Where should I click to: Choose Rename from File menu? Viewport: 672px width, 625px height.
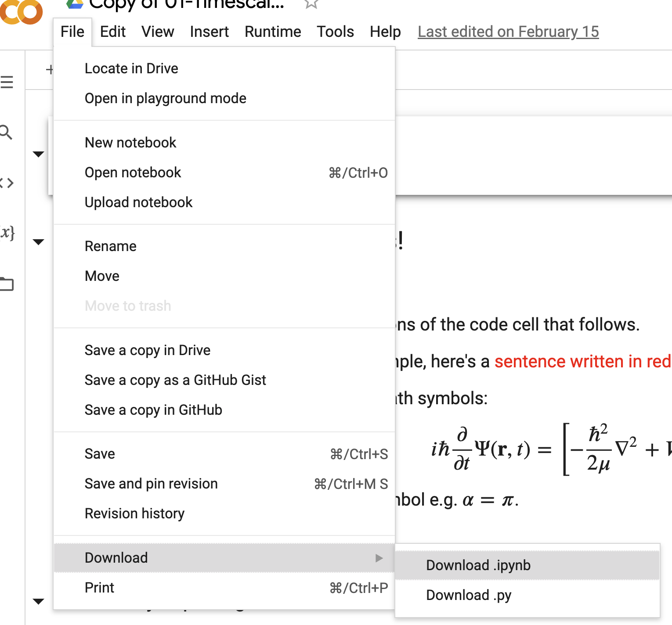pos(224,246)
